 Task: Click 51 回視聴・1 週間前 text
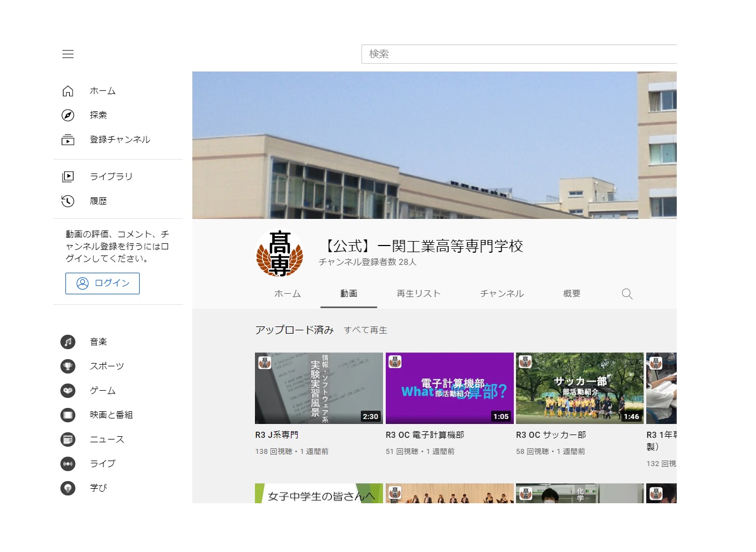coord(420,452)
